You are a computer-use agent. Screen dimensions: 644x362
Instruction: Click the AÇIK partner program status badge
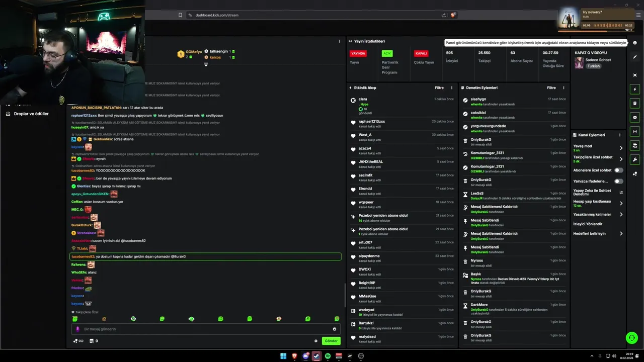tap(387, 53)
